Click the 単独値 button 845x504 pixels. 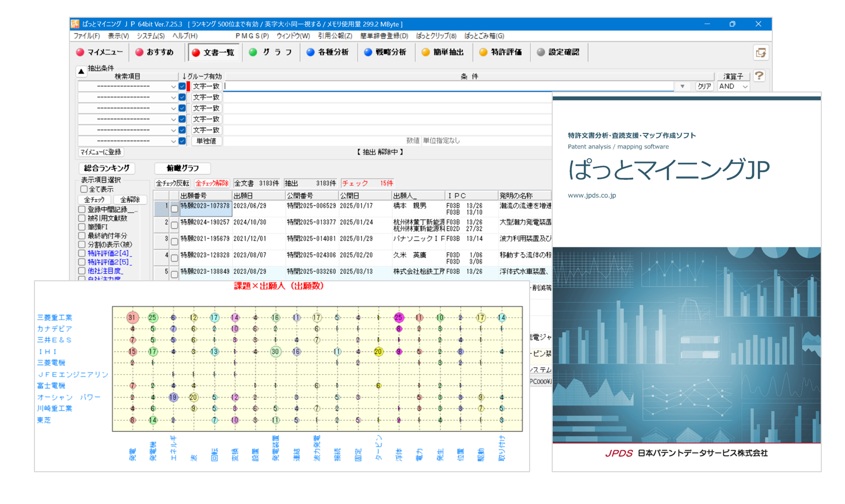click(206, 141)
